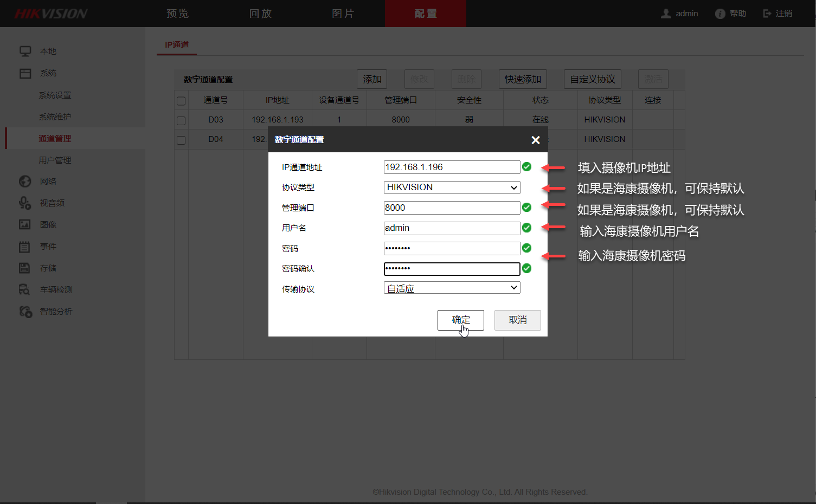Click the 192.168.1.193 IP address cell
This screenshot has width=816, height=504.
tap(278, 120)
